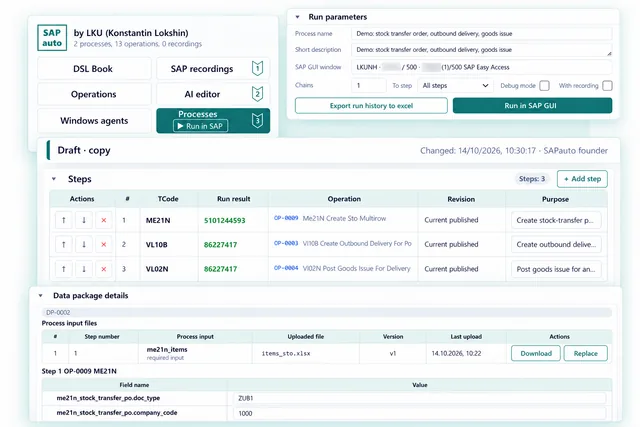Move VL10B step down with the arrow

click(x=84, y=245)
